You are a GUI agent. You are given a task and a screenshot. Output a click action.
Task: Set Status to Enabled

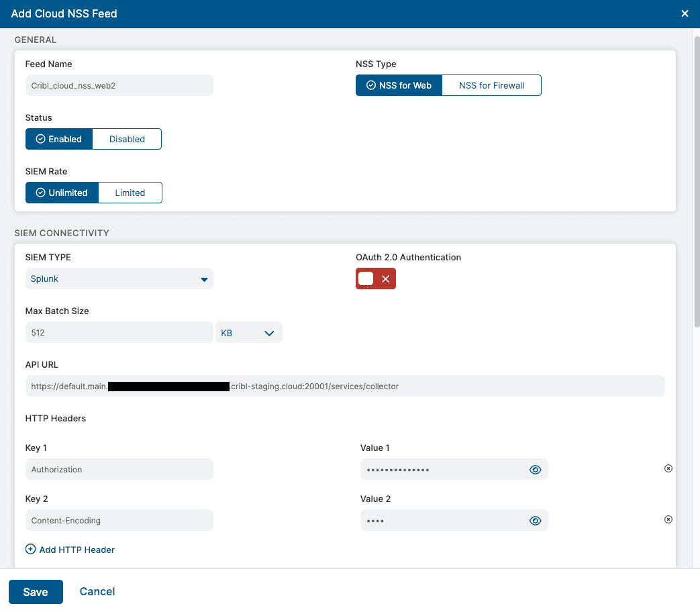[59, 139]
